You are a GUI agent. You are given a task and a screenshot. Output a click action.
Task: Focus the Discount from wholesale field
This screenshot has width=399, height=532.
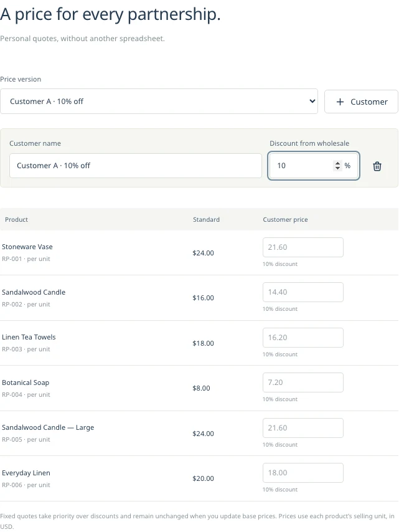pyautogui.click(x=314, y=166)
